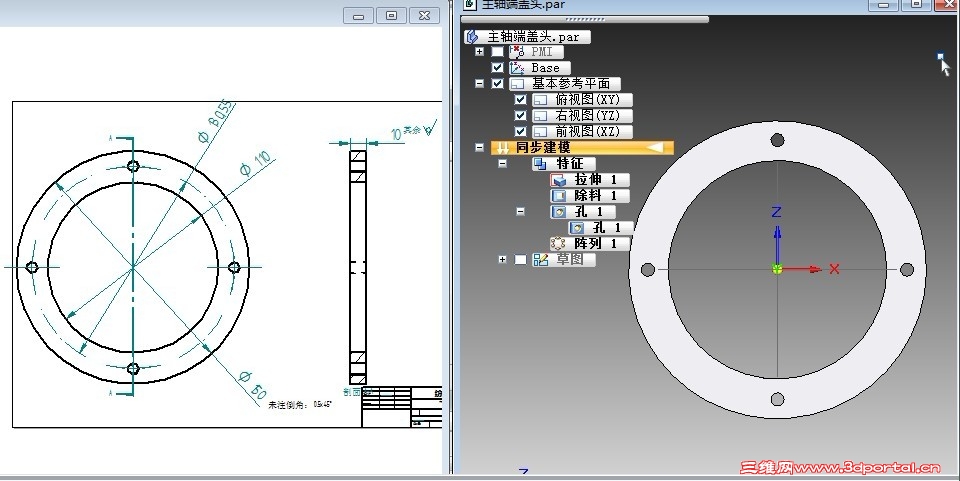Click the PMI node icon
960x481 pixels.
click(517, 51)
